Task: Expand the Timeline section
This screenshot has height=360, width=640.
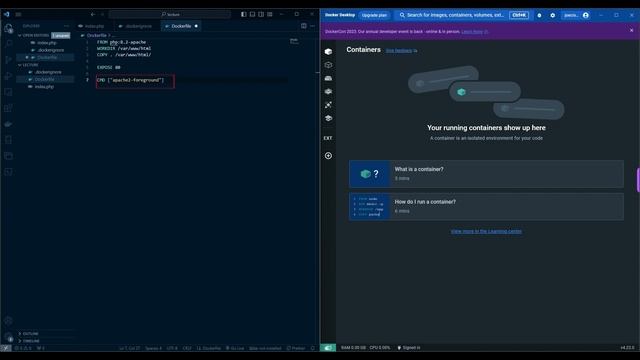Action: click(29, 341)
